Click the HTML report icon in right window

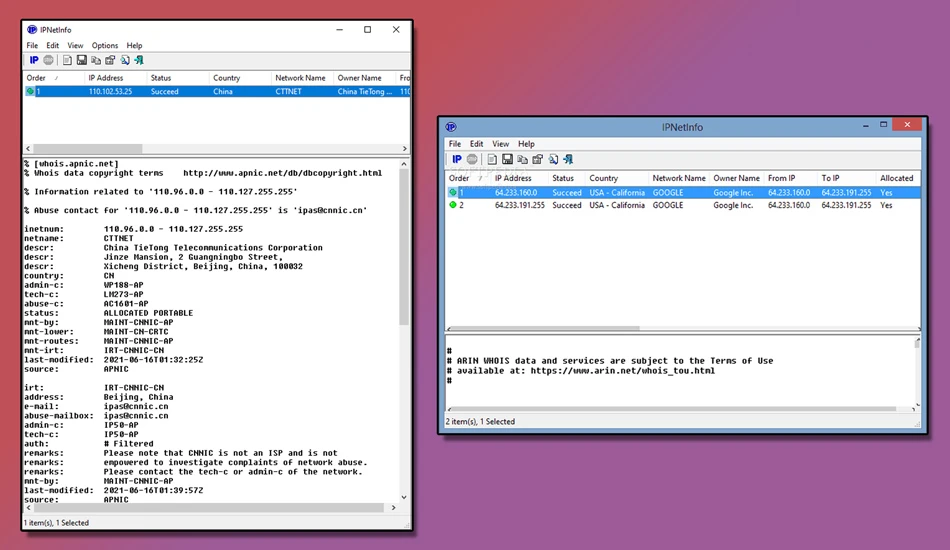pos(492,159)
